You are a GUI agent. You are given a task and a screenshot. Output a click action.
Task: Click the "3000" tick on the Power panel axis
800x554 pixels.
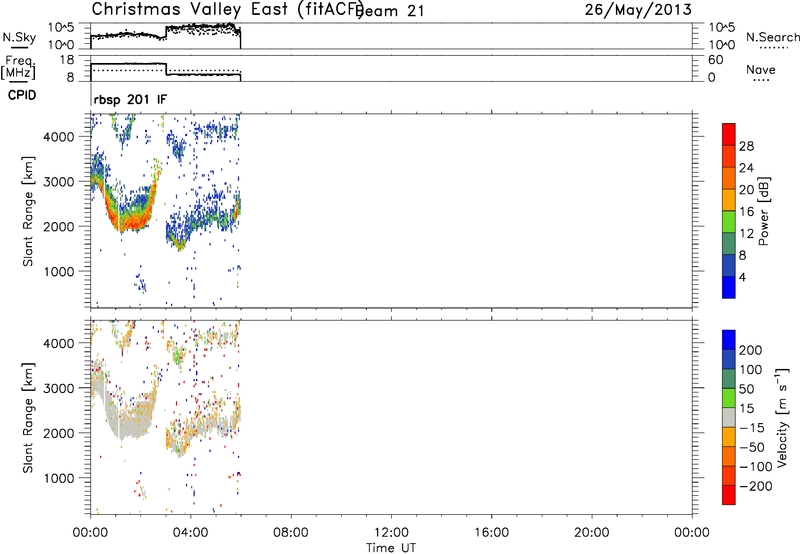tap(59, 182)
